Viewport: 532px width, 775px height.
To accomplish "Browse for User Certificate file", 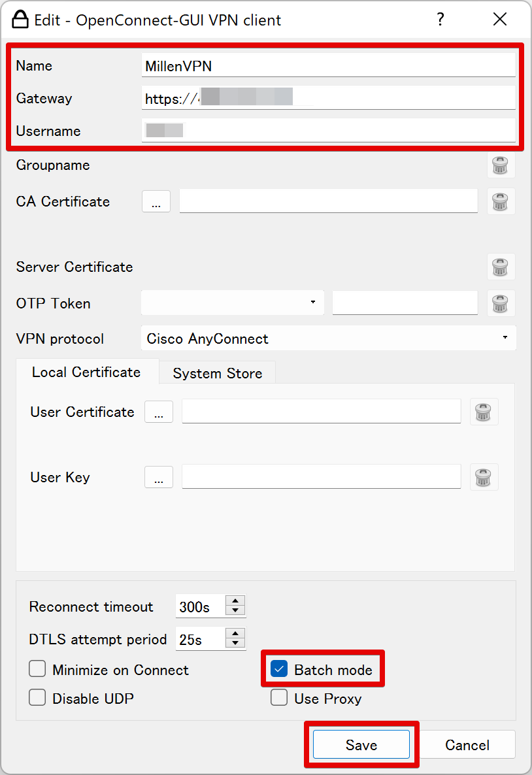I will (x=159, y=412).
